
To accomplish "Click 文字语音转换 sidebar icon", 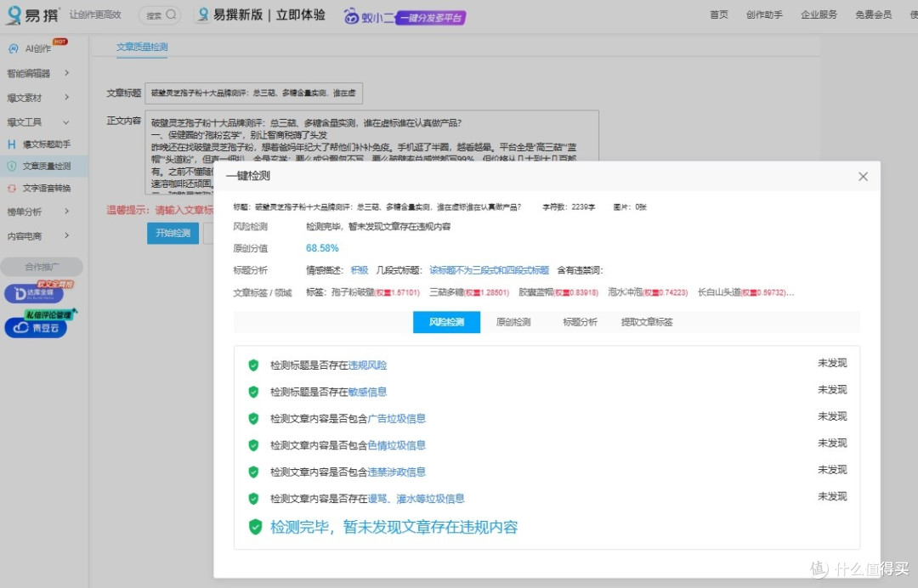I will point(12,189).
